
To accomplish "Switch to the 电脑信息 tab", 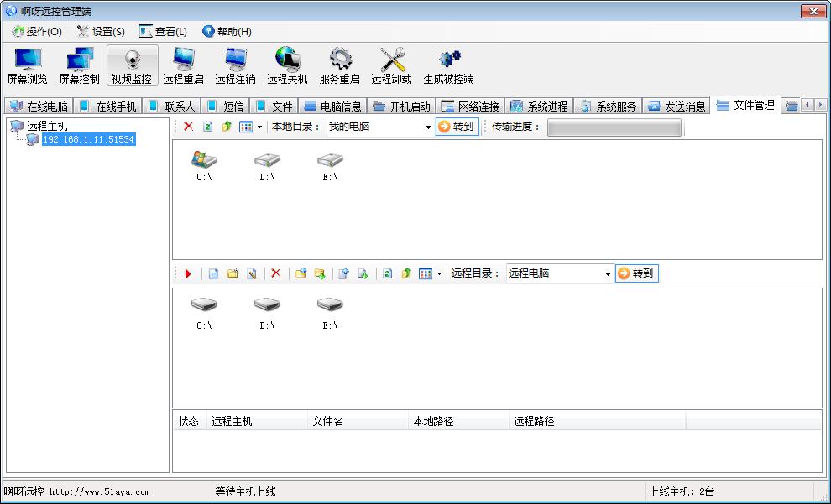I will point(333,107).
